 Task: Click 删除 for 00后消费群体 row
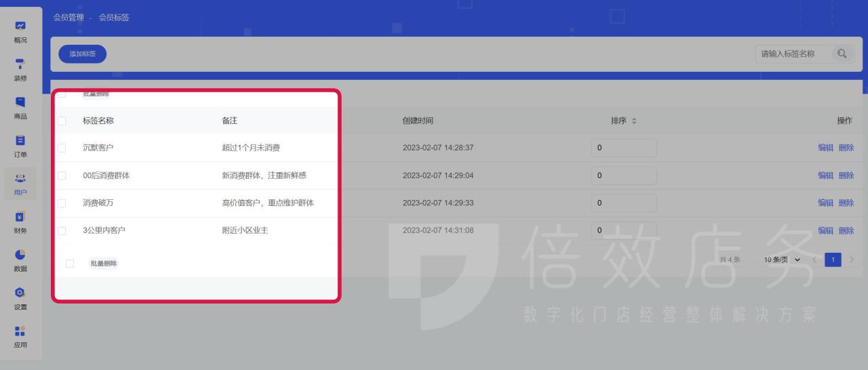(x=846, y=176)
